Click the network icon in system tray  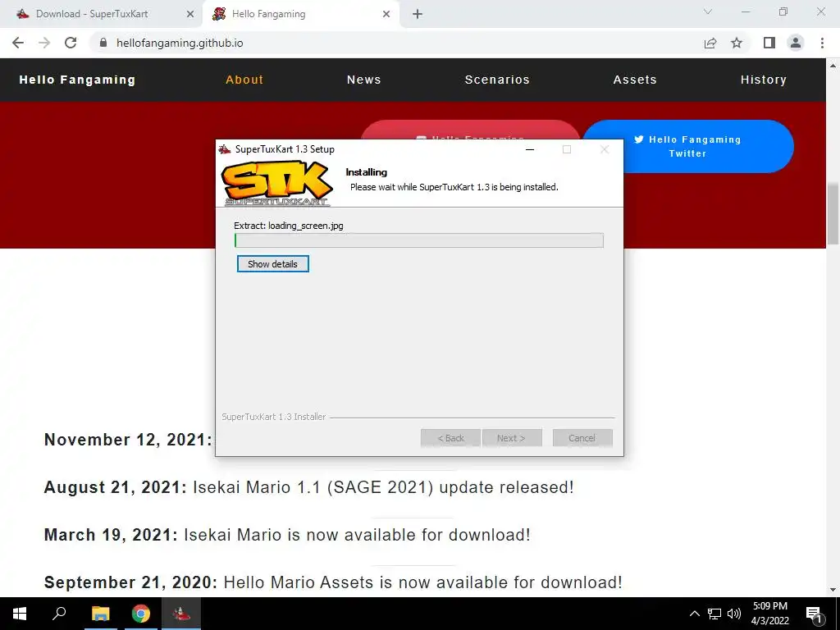714,614
